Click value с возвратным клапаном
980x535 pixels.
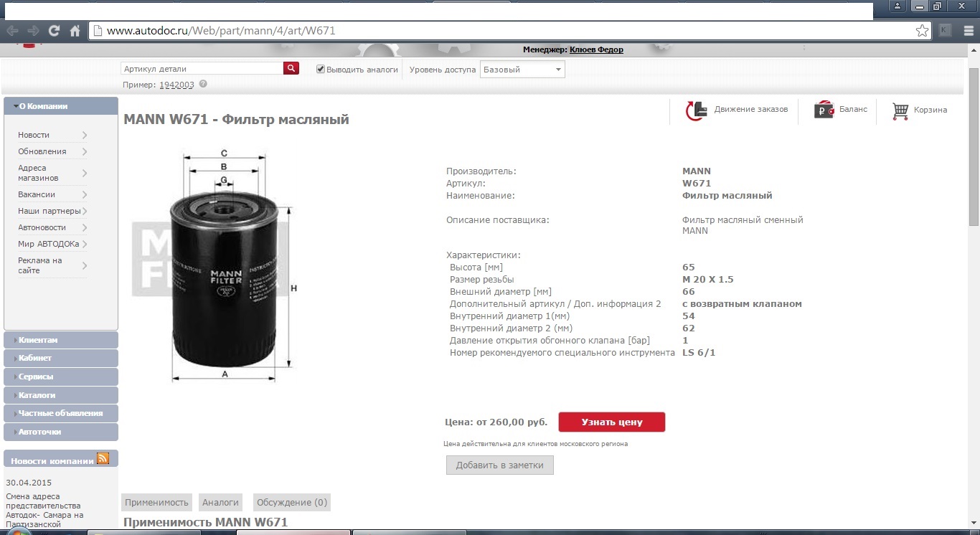[742, 303]
